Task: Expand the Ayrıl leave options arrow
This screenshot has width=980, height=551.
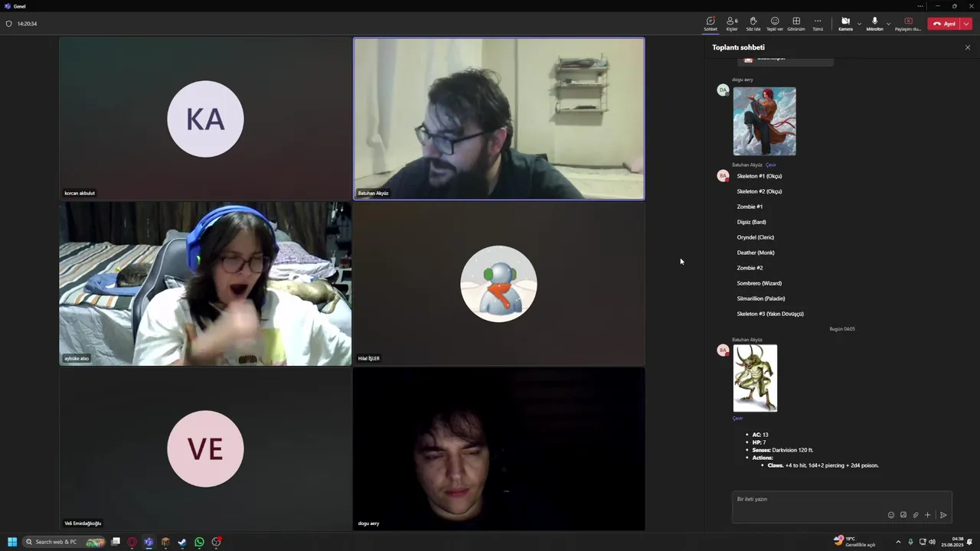Action: [x=966, y=24]
